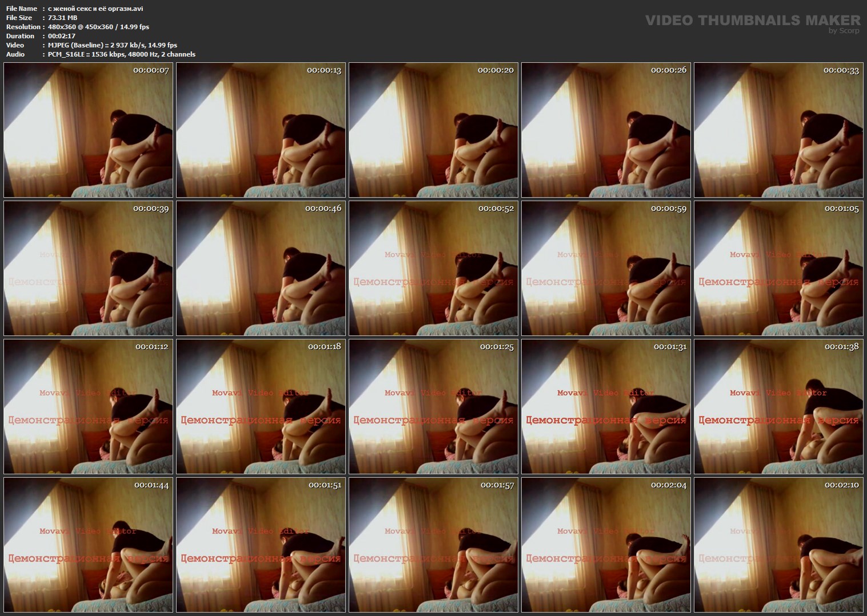Screen dimensions: 867x616
Task: Open the frame stamped 00:00:52
Action: pos(433,268)
